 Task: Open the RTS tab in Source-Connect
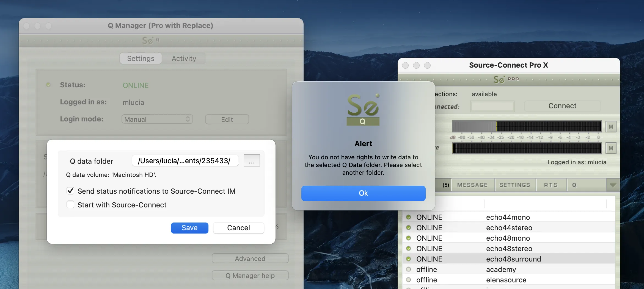(551, 185)
